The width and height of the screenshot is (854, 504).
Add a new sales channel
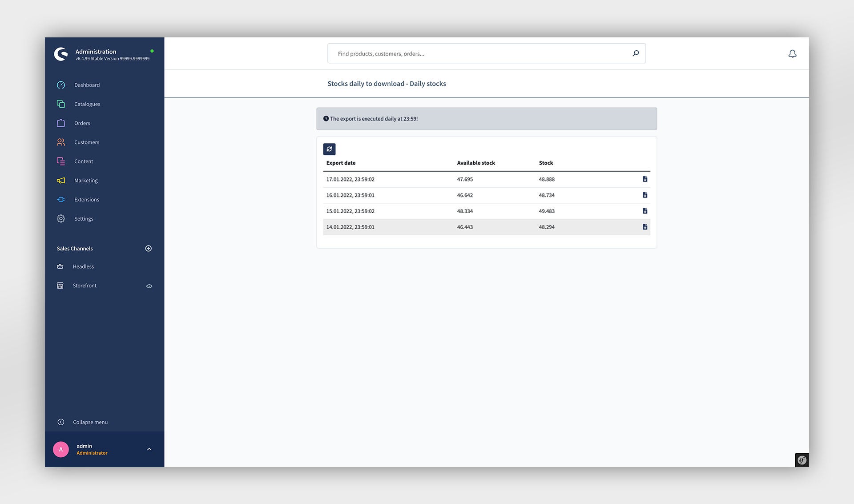(149, 249)
